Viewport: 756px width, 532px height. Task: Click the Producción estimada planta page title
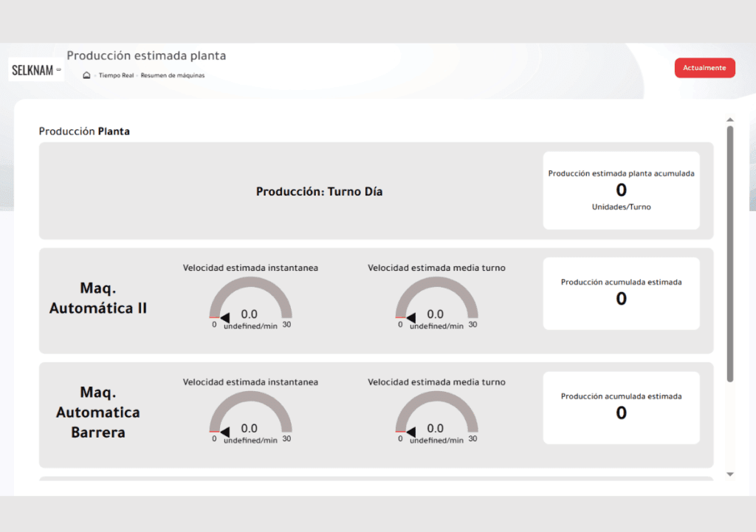(x=146, y=56)
